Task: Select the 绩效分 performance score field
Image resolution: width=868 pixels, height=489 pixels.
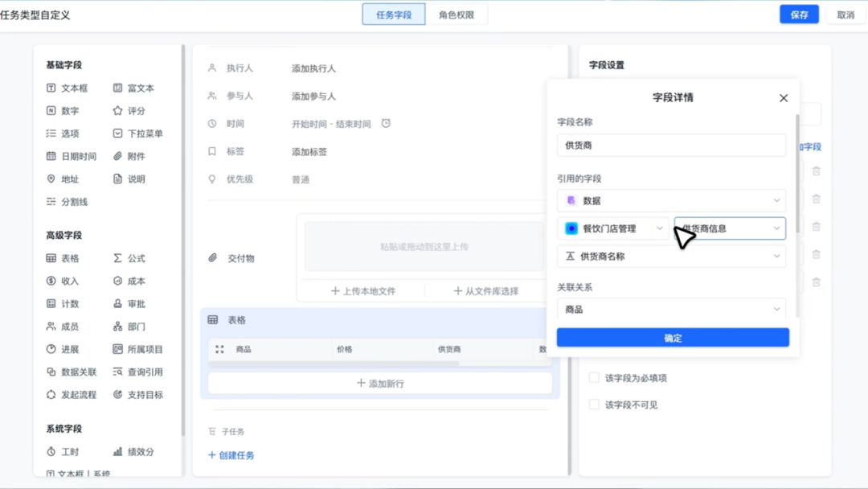Action: pos(133,451)
